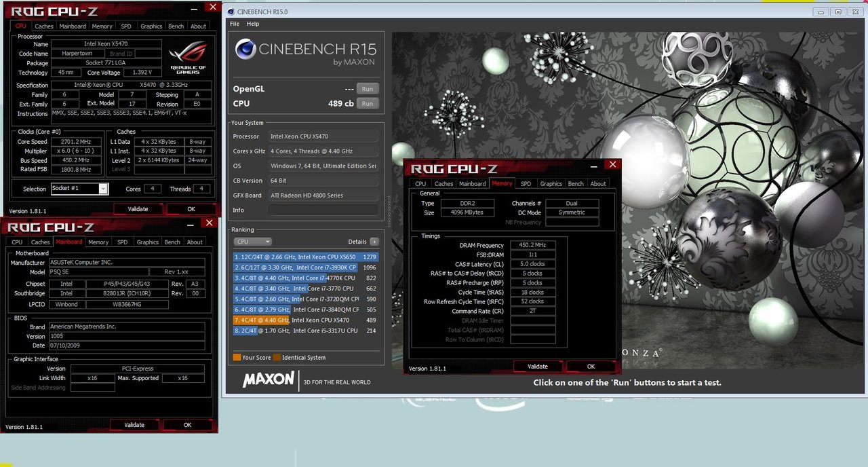Expand ranking Details arrow
Image resolution: width=868 pixels, height=467 pixels.
pyautogui.click(x=374, y=242)
